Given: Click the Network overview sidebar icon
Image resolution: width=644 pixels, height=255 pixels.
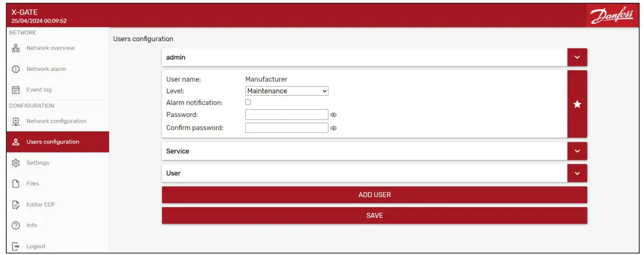Looking at the screenshot, I should pyautogui.click(x=16, y=48).
